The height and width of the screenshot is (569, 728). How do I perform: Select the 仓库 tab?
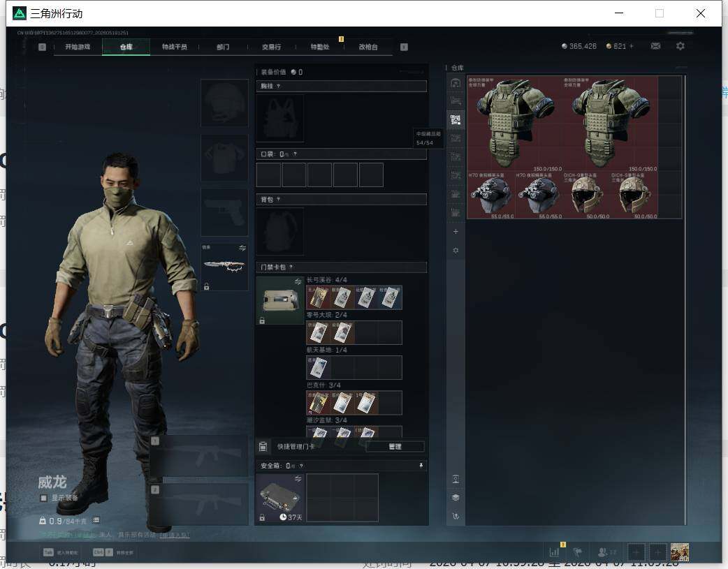(x=126, y=47)
